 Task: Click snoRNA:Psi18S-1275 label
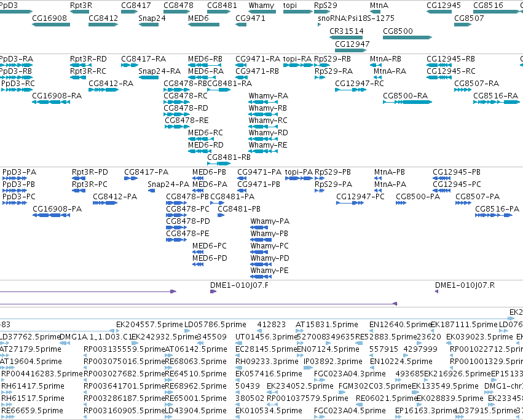pos(356,18)
